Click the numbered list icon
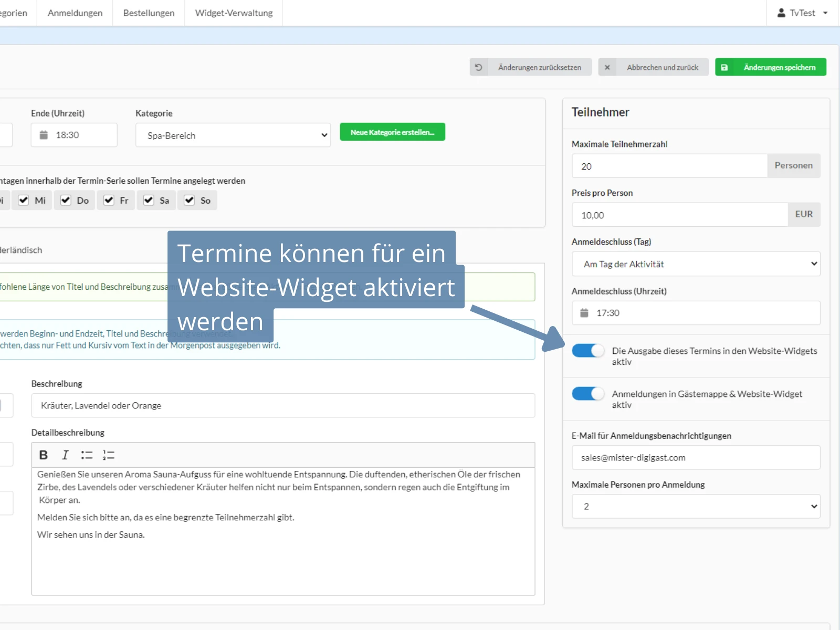This screenshot has width=840, height=630. [x=109, y=455]
